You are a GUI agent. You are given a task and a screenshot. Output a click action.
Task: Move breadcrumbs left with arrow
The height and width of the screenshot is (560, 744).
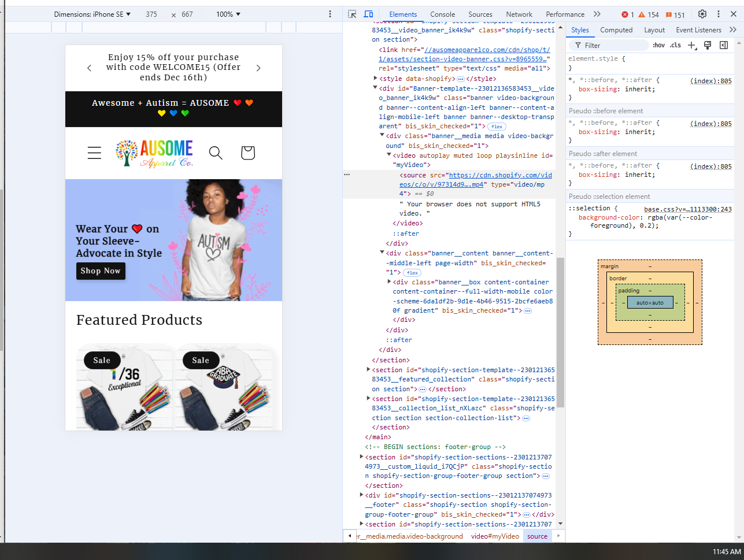349,536
